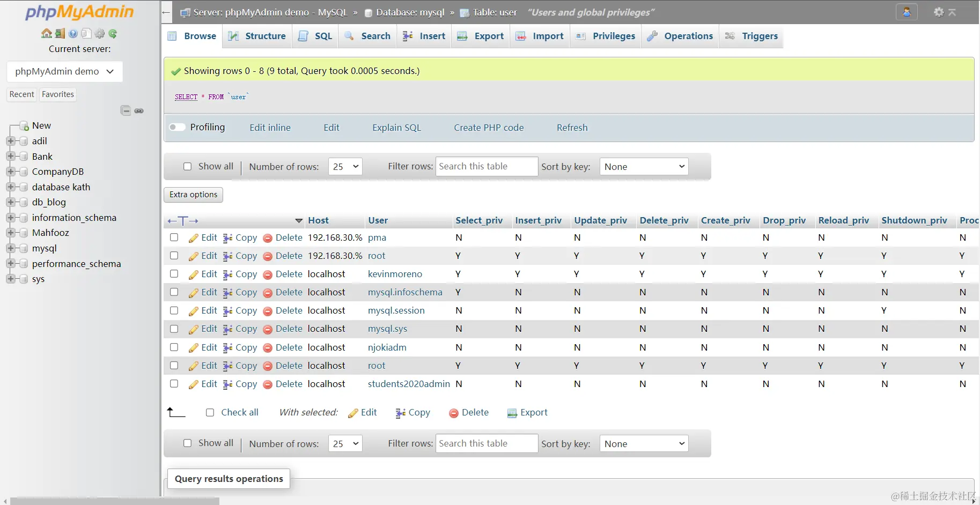Image resolution: width=980 pixels, height=505 pixels.
Task: Collapse all tree items icon
Action: click(x=126, y=110)
